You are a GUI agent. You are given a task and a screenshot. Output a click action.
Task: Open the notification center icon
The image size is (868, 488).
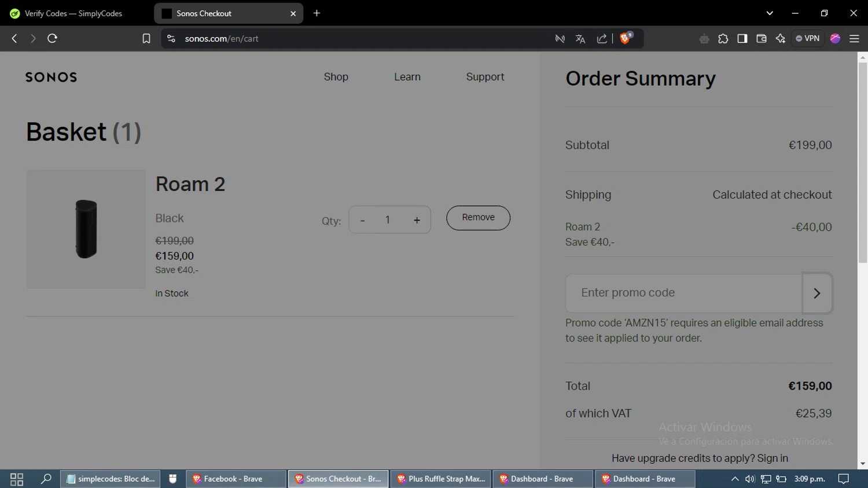(x=844, y=479)
